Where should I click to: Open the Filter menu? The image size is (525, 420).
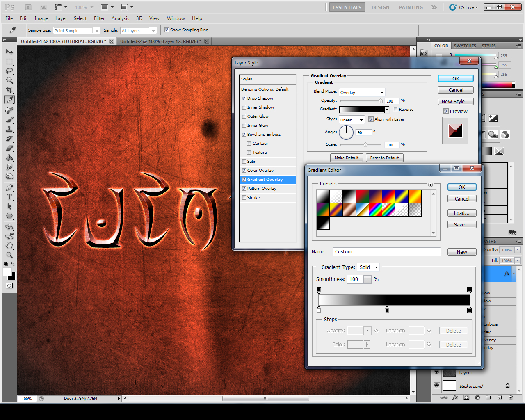coord(99,18)
